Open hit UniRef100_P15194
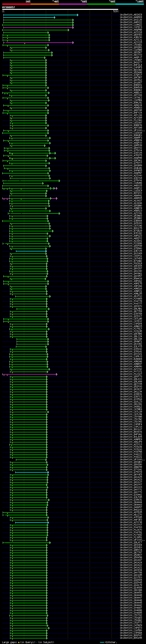146x644 pixels. [x=131, y=447]
